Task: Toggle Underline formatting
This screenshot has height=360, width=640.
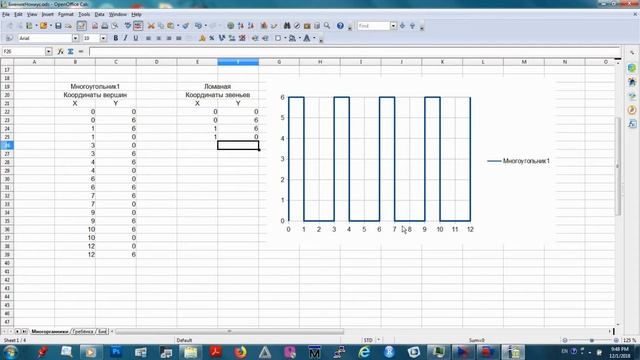Action: coord(136,38)
